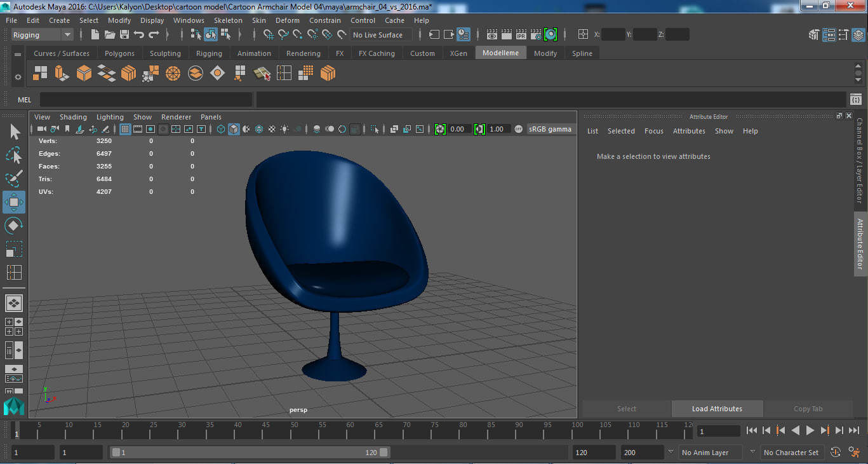Click the Focus item in Attribute Editor
The image size is (868, 464).
coord(653,131)
